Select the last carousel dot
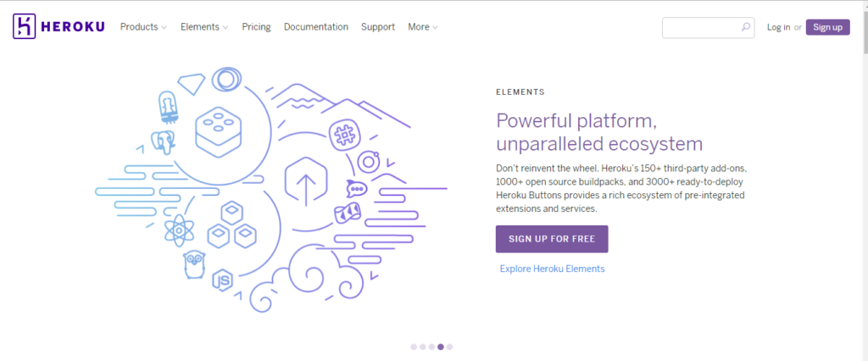868x361 pixels. point(449,347)
